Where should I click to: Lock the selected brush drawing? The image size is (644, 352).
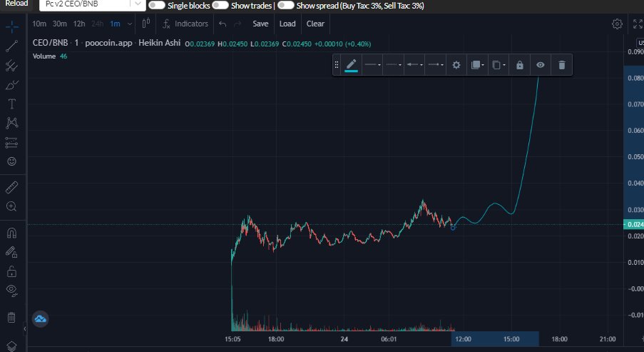pos(520,65)
